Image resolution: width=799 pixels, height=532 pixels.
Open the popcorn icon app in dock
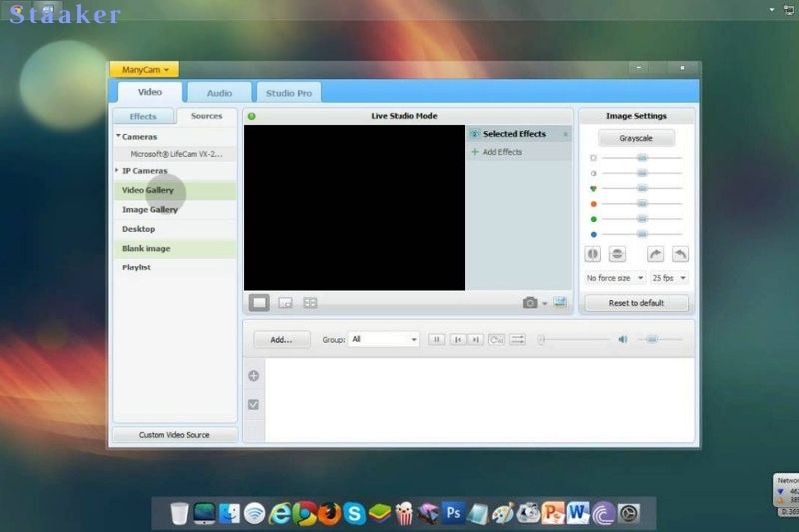point(404,513)
